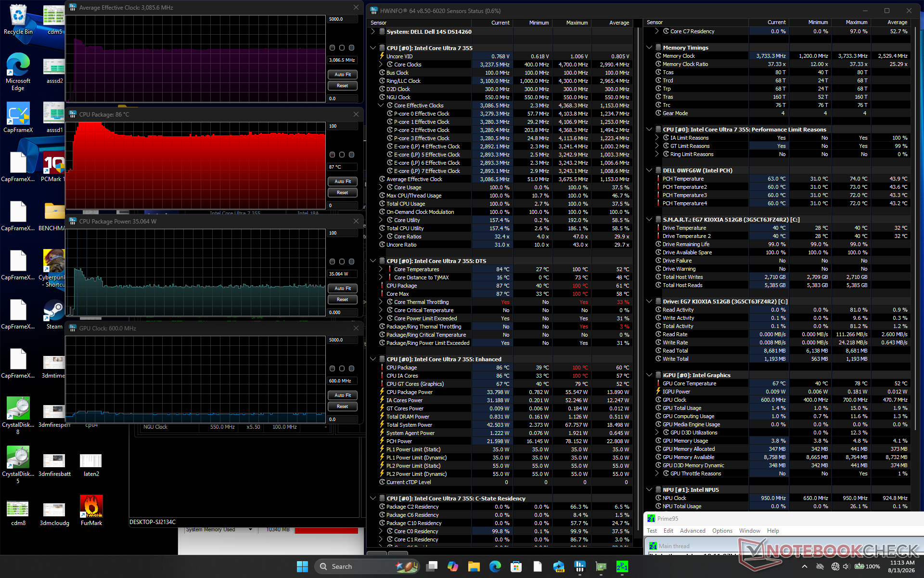Edit the 0.000 minimum in CPU Package Power graph
Viewport: 924px width, 578px height.
[343, 313]
